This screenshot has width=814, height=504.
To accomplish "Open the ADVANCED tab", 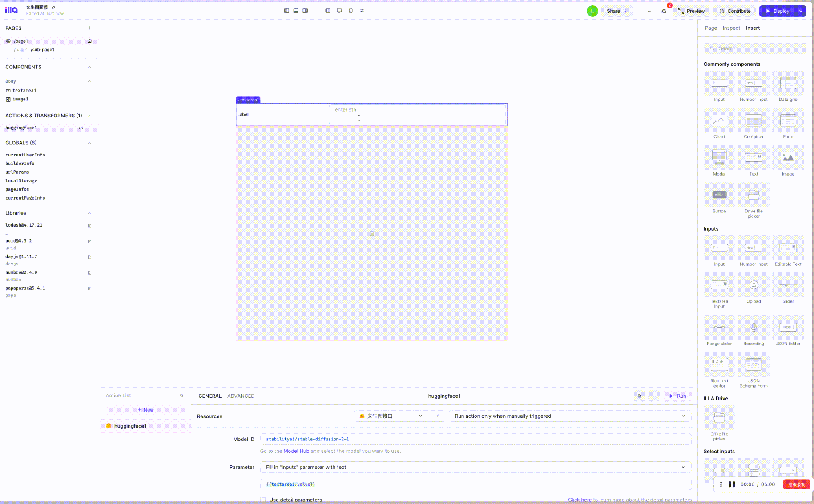I will pos(241,396).
